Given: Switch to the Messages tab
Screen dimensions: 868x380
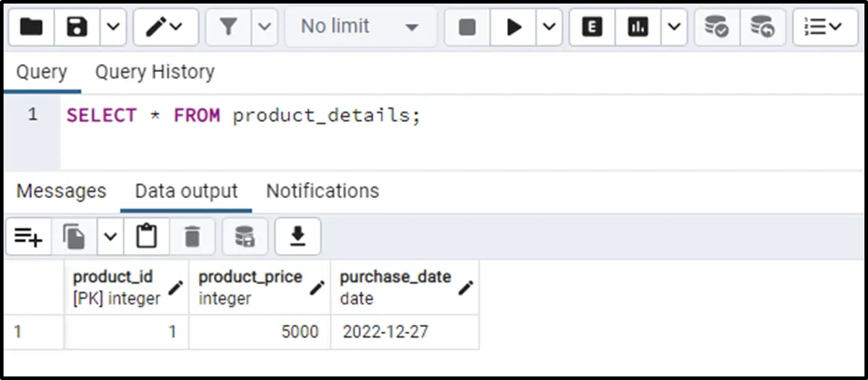Looking at the screenshot, I should pyautogui.click(x=61, y=191).
